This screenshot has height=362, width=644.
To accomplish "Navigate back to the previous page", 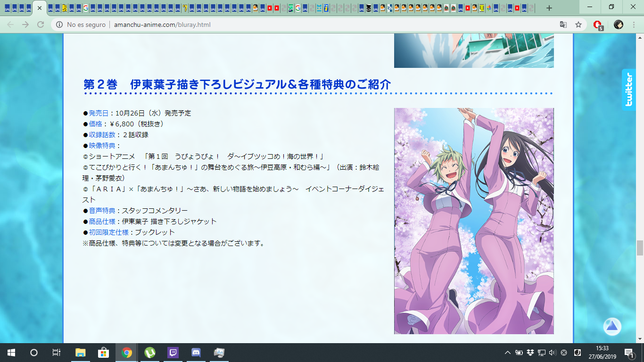I will 10,25.
